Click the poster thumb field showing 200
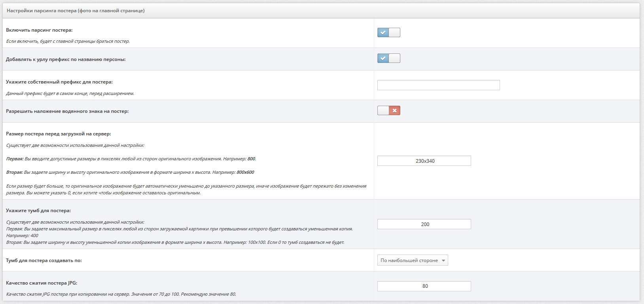 pyautogui.click(x=424, y=224)
